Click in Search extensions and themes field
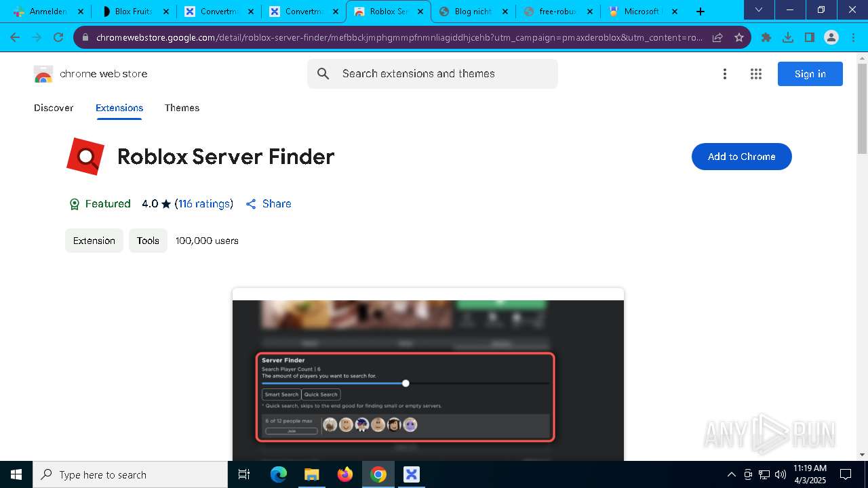Screen dimensions: 868x488 433,74
